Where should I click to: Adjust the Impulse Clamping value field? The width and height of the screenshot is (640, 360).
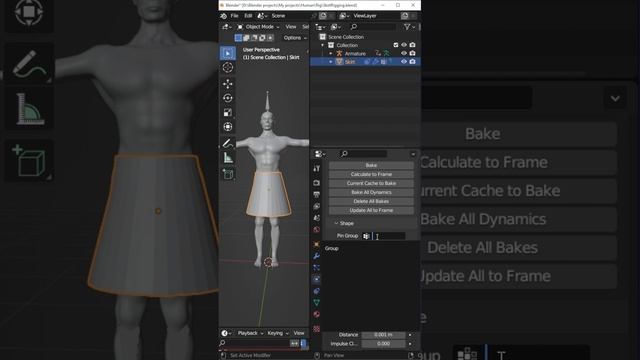coord(383,344)
